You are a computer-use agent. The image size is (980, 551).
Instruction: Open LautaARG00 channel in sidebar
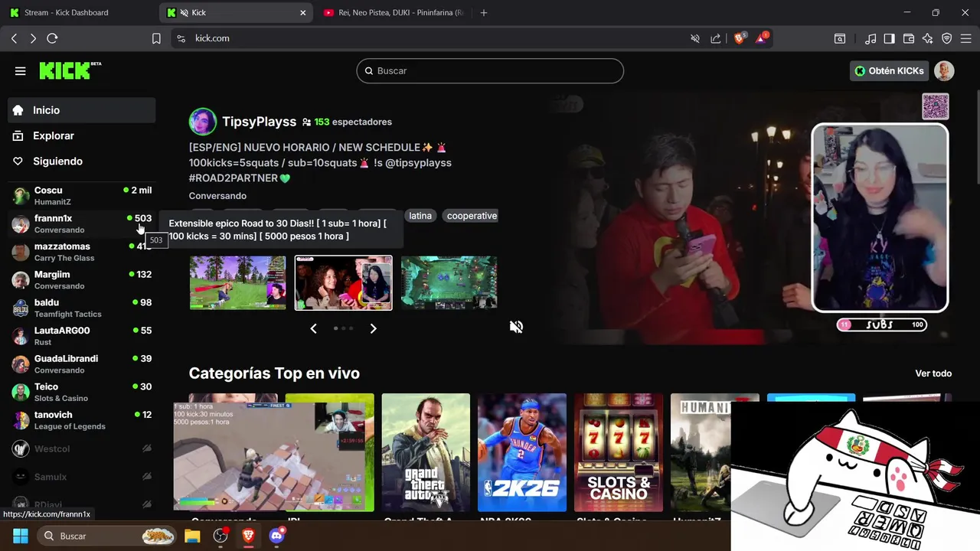pos(82,336)
